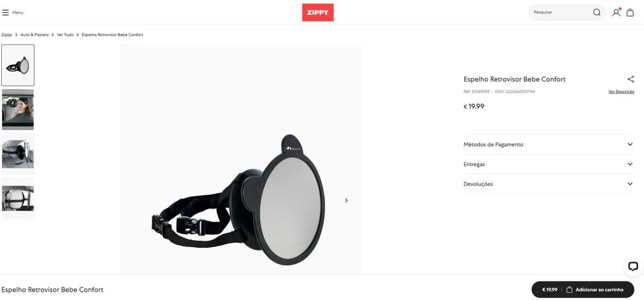Image resolution: width=644 pixels, height=300 pixels.
Task: Go to Zippy home breadcrumb
Action: point(6,35)
